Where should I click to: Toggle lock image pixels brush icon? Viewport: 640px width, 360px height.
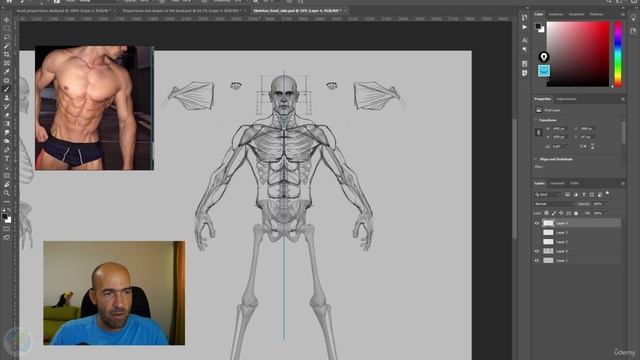(x=554, y=213)
